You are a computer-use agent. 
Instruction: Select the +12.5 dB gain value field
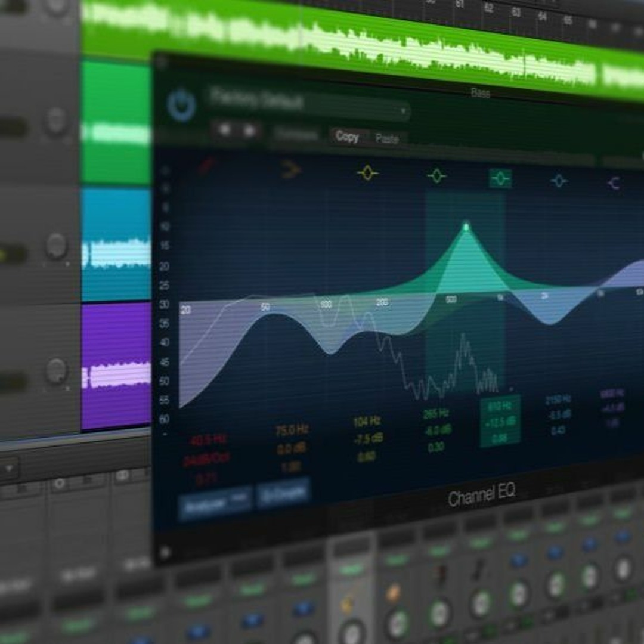tap(500, 424)
